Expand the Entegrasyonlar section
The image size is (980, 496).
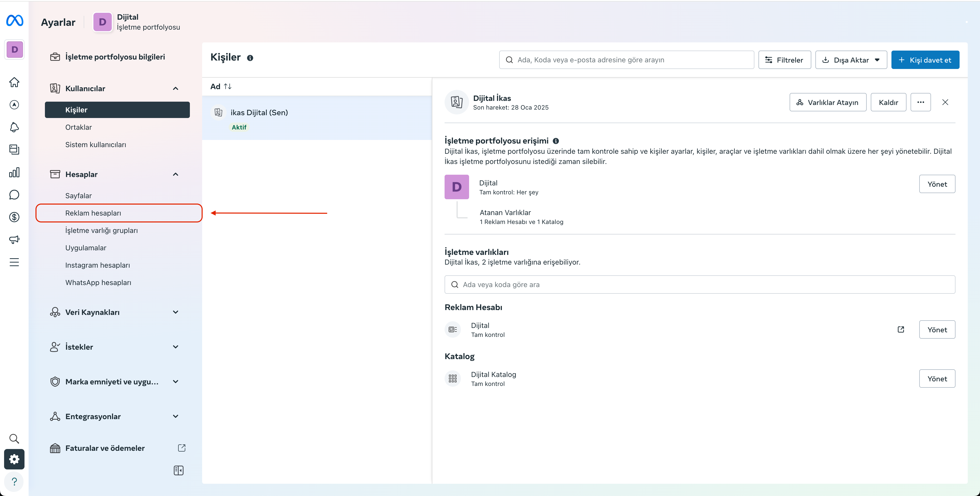pyautogui.click(x=175, y=417)
